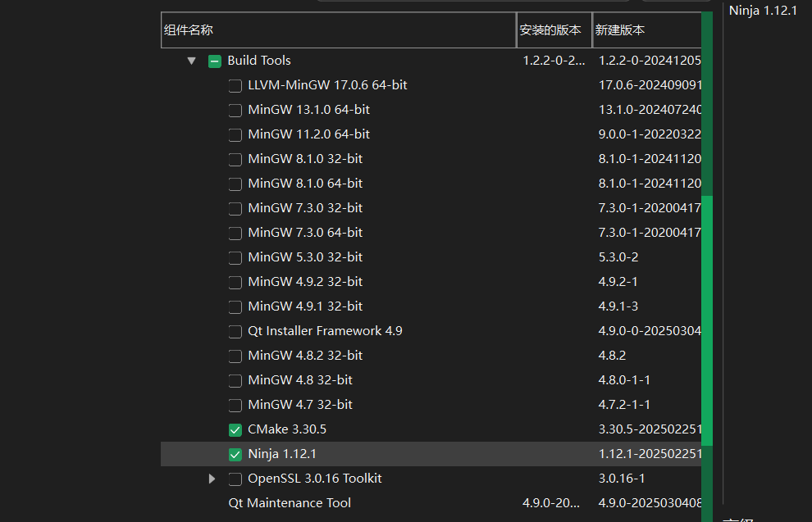Select the MinGW 11.2.0 64-bit label
The height and width of the screenshot is (522, 812).
pos(308,134)
